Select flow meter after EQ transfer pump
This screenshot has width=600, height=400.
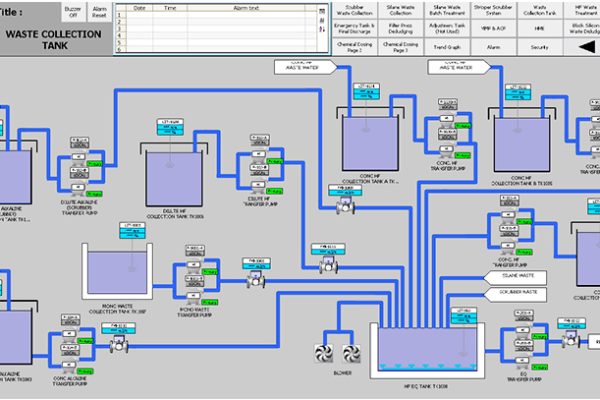[x=571, y=339]
